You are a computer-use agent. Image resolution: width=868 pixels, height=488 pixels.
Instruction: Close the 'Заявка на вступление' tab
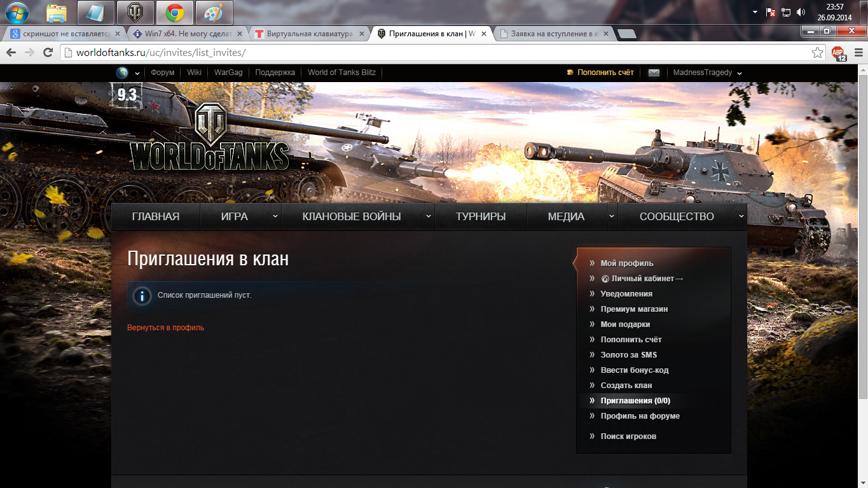605,34
